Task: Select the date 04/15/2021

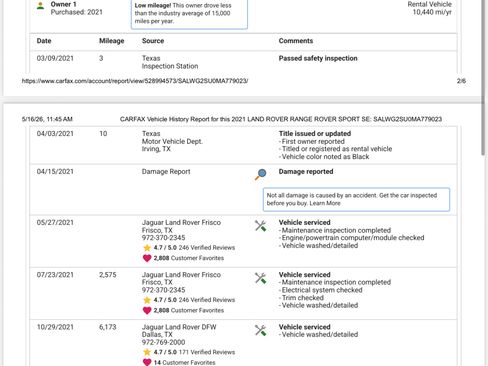Action: pos(55,172)
